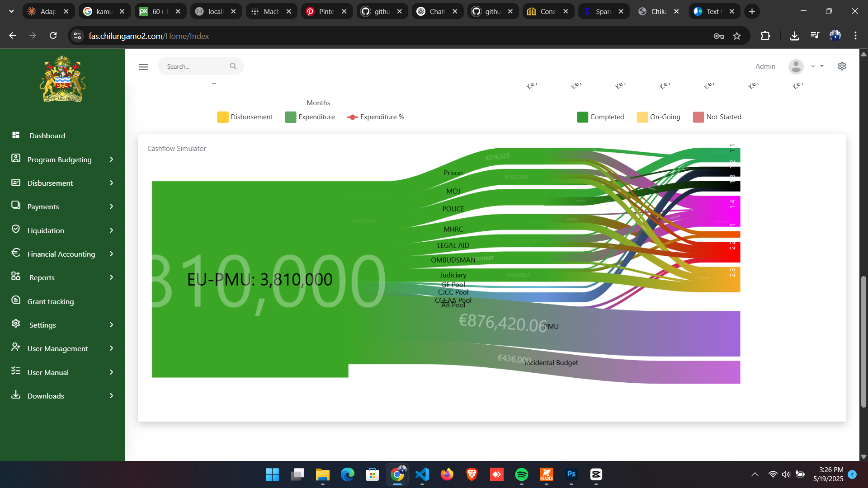Click into the Search input field

click(195, 66)
